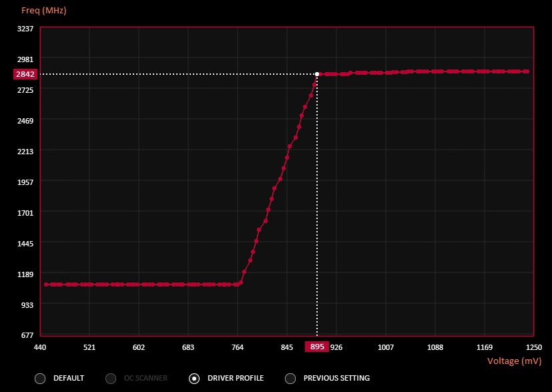This screenshot has height=392, width=552.
Task: Click the 764 voltage axis label
Action: click(x=238, y=347)
